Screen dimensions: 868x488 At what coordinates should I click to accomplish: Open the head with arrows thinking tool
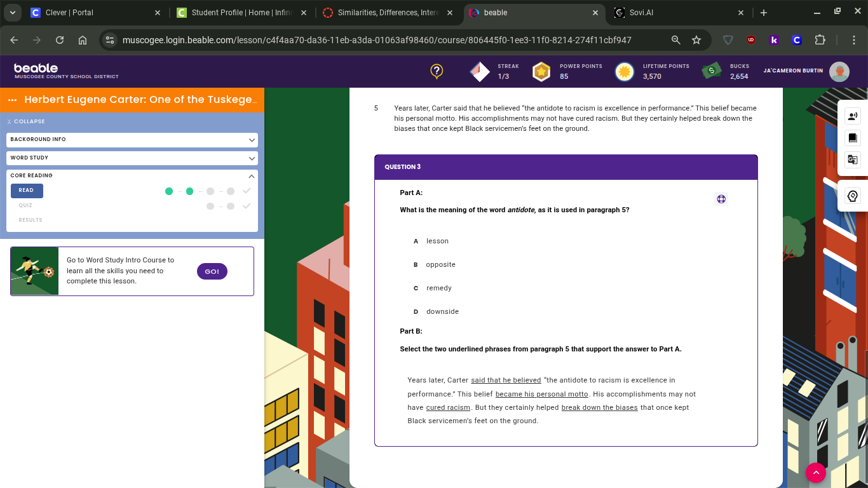pyautogui.click(x=852, y=196)
